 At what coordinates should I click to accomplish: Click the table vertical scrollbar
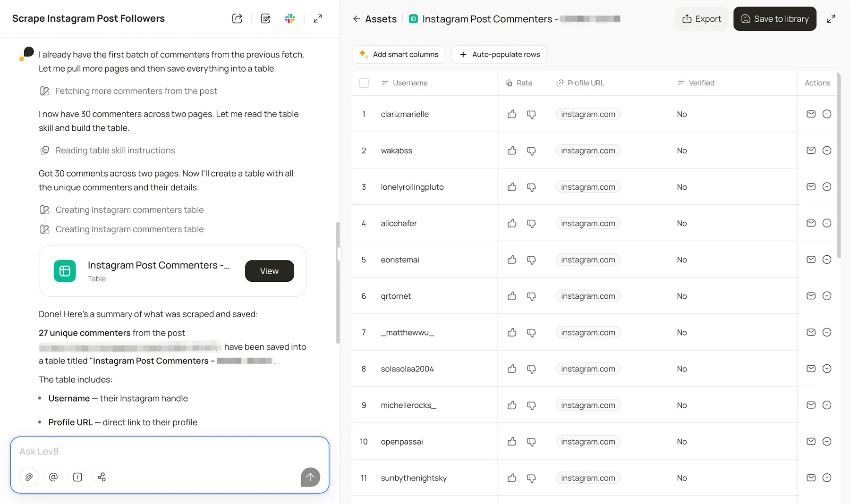point(839,165)
